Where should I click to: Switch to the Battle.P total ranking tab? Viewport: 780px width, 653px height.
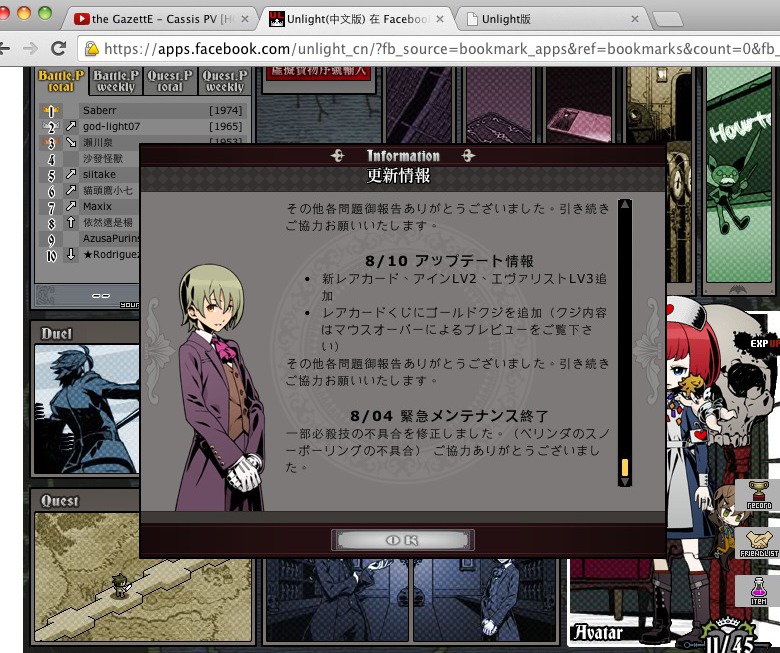61,81
